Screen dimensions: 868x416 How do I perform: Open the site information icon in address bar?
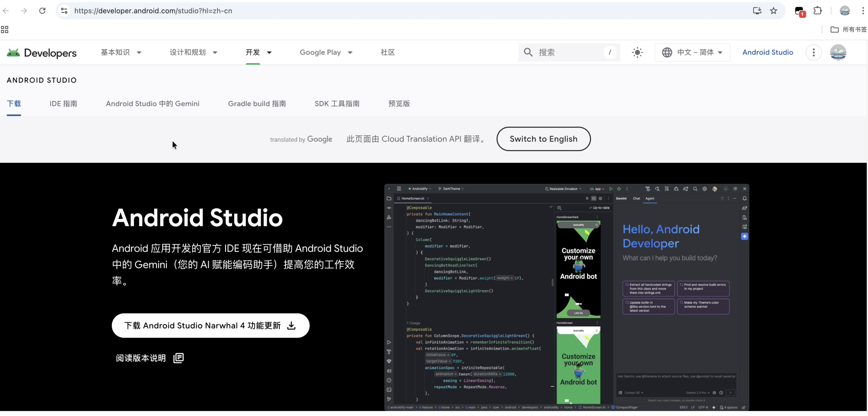coord(64,11)
